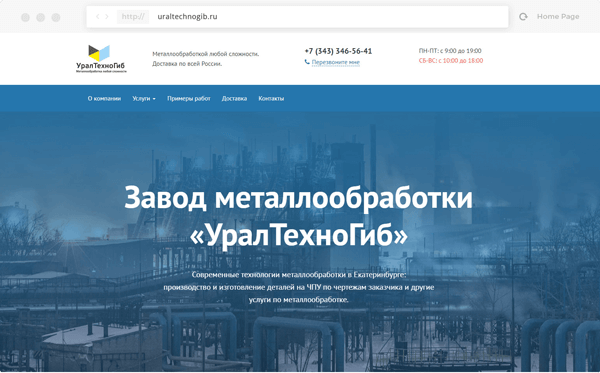This screenshot has width=600, height=373.
Task: Click the http:// protocol prefix
Action: point(133,16)
